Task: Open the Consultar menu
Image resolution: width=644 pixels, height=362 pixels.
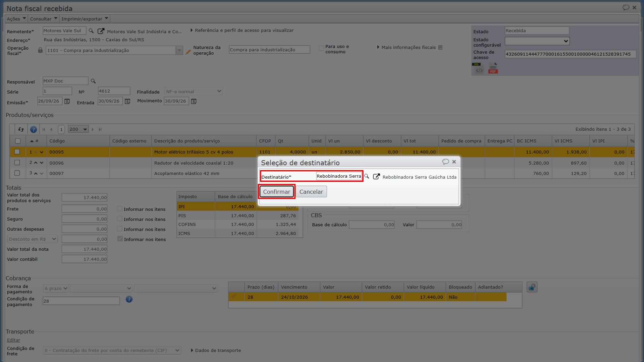Action: (44, 19)
